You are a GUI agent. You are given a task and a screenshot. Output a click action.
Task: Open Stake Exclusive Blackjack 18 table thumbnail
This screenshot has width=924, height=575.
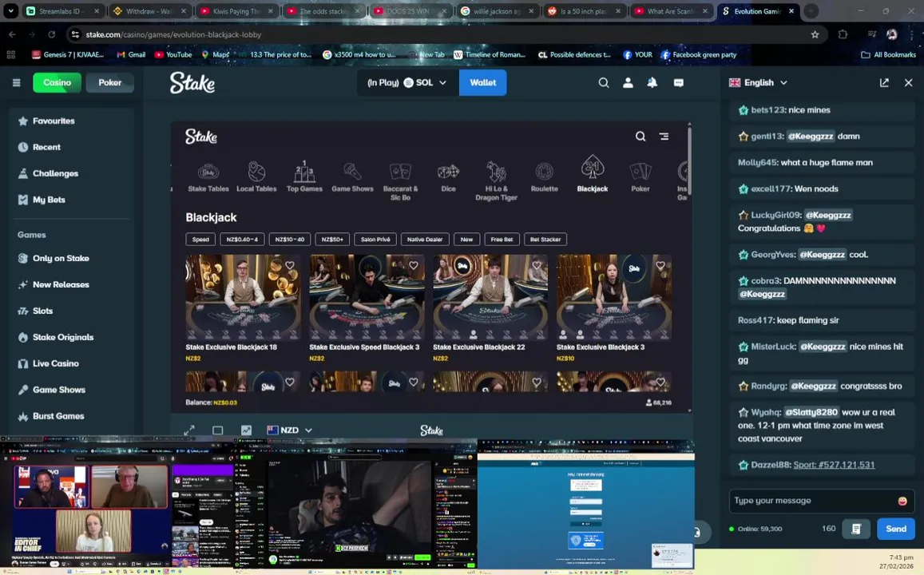click(243, 298)
